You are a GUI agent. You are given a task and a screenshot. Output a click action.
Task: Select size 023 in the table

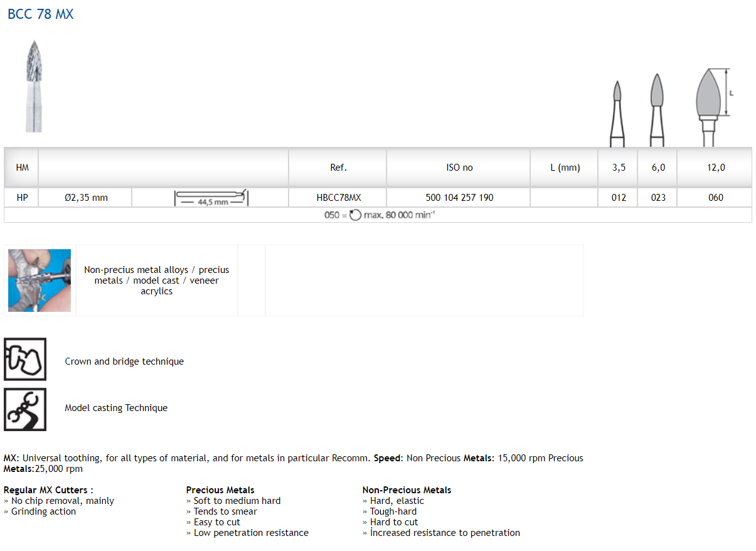658,198
